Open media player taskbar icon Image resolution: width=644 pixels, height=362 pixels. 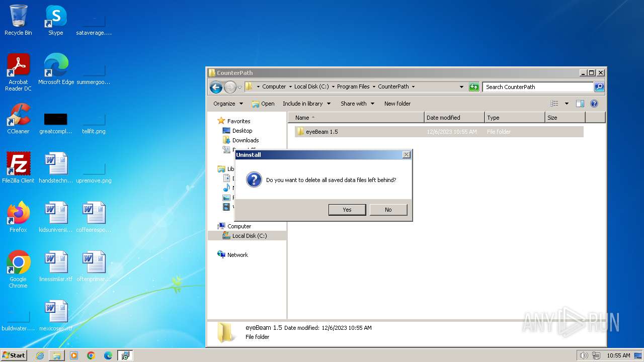[x=74, y=355]
